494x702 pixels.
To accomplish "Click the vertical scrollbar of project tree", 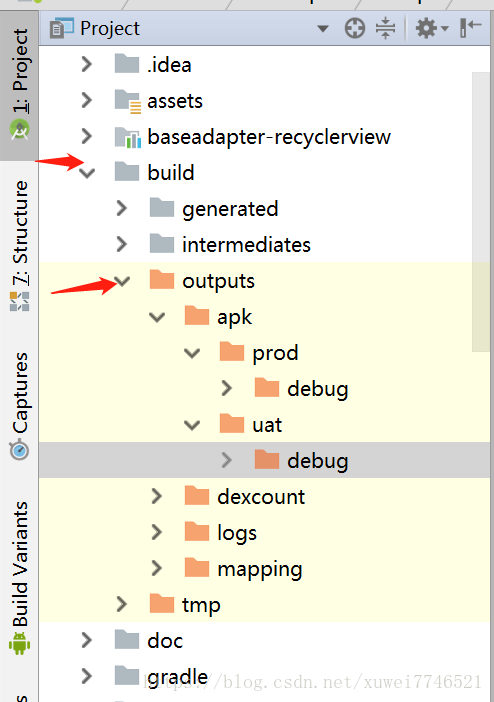I will 481,212.
